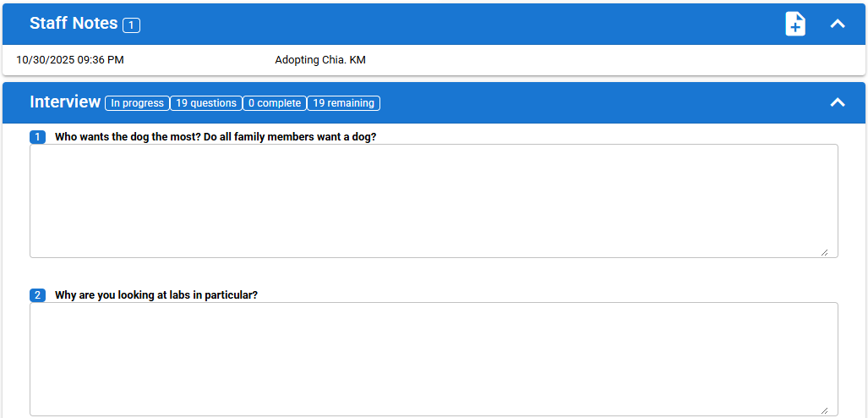The image size is (868, 418).
Task: Click resize handle of second answer box
Action: pyautogui.click(x=824, y=410)
